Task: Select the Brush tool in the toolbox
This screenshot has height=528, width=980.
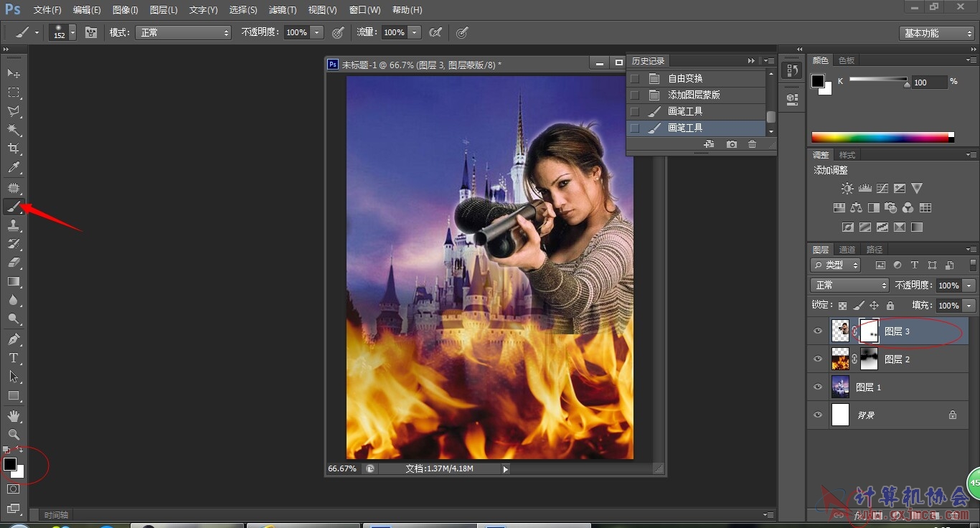Action: (14, 207)
